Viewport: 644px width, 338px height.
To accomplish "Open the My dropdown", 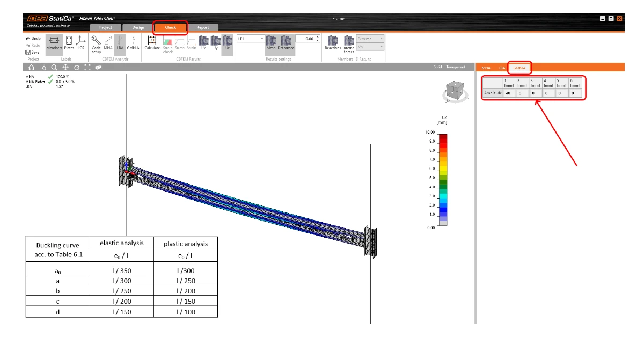I will pyautogui.click(x=371, y=47).
